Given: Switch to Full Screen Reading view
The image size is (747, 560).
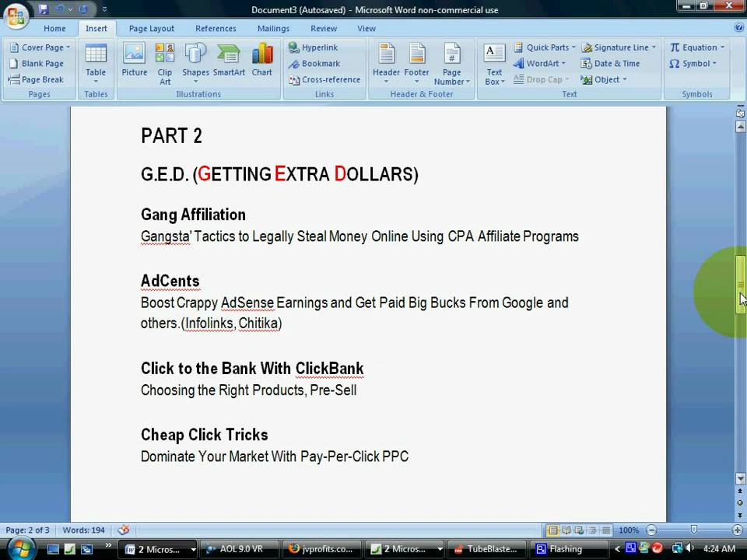Looking at the screenshot, I should tap(566, 530).
